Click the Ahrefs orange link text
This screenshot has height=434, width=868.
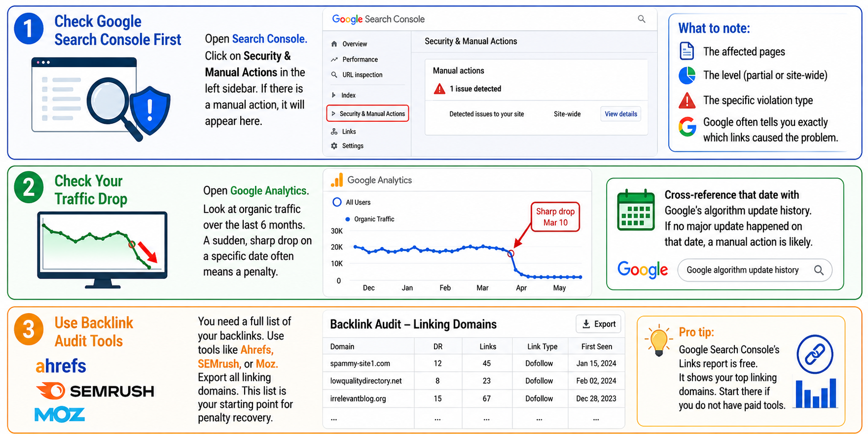[x=257, y=350]
